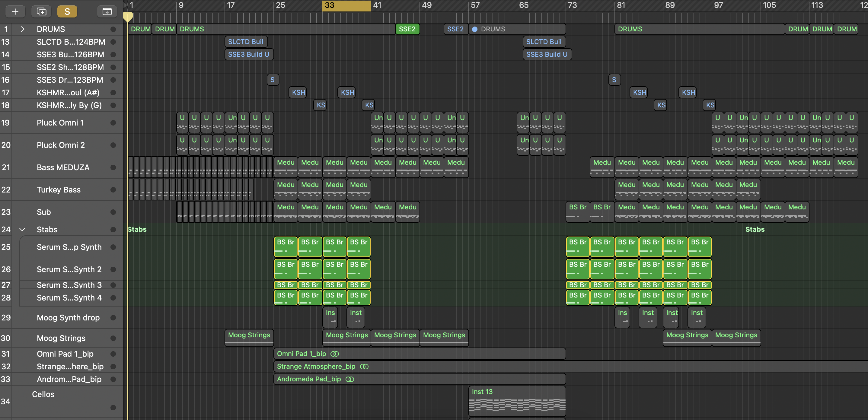Select the first DRUM region at bar 1
Screen dimensions: 868x420
(x=140, y=29)
